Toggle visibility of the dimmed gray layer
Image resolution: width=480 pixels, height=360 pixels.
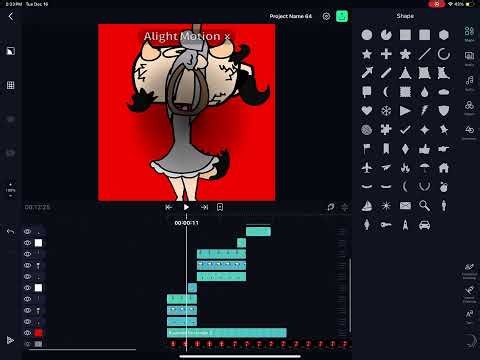(x=27, y=344)
